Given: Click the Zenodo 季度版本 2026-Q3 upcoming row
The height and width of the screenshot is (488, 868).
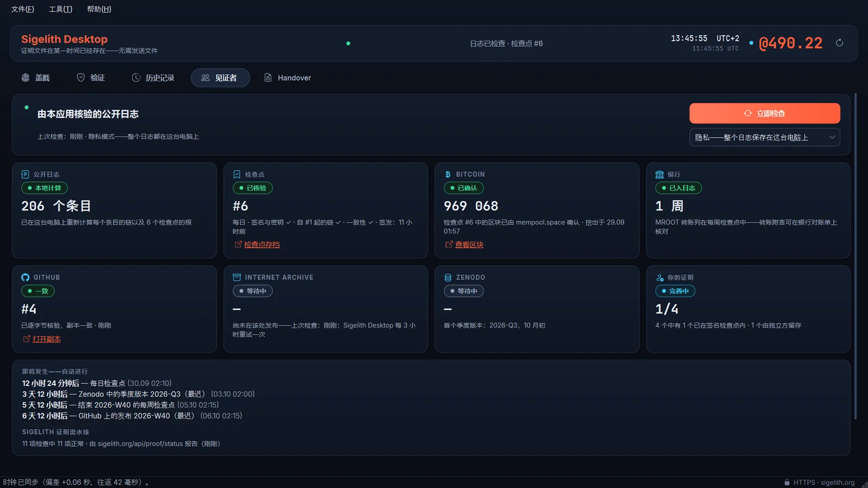Looking at the screenshot, I should 138,394.
